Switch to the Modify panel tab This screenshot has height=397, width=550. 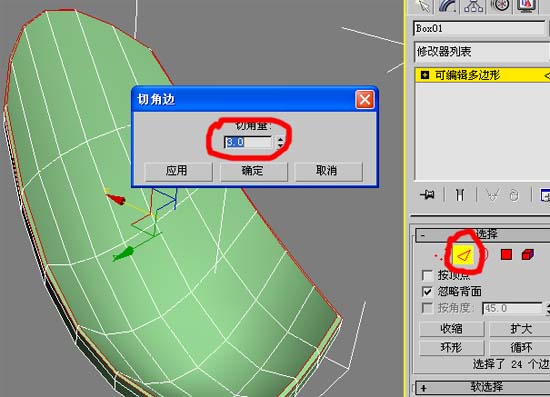pyautogui.click(x=448, y=6)
